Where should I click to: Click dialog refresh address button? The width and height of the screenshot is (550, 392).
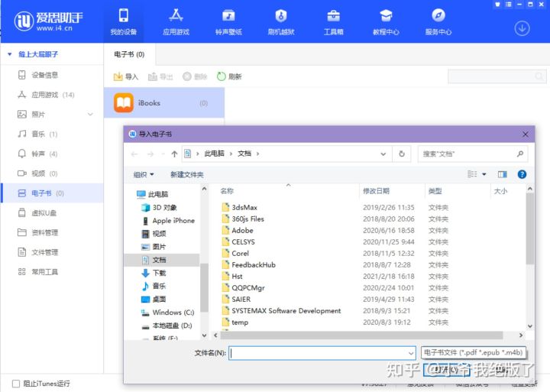coord(402,154)
